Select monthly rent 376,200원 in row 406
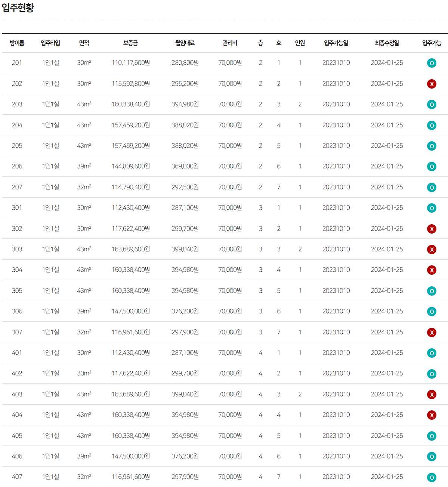Viewport: 448px width, 487px height. point(185,456)
